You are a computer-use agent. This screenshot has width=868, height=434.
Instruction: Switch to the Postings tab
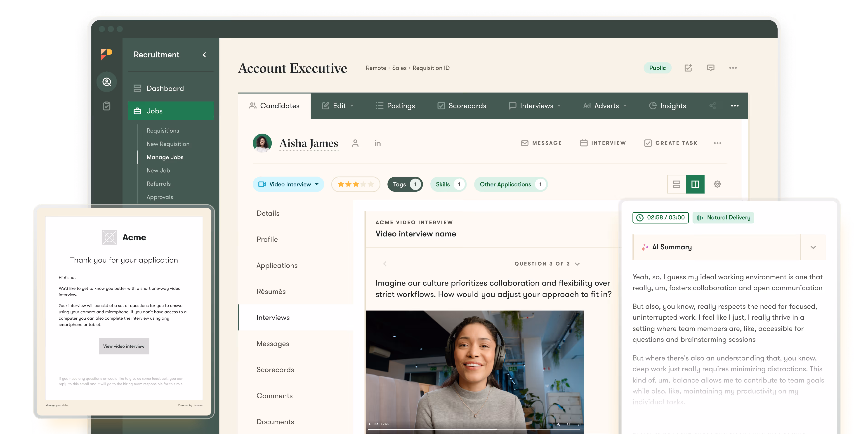[395, 106]
